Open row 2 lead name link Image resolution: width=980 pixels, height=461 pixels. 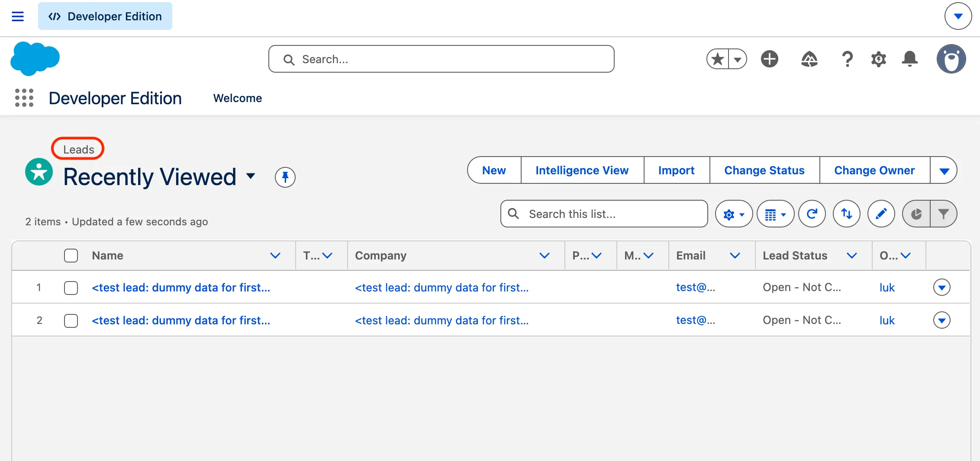click(x=181, y=320)
